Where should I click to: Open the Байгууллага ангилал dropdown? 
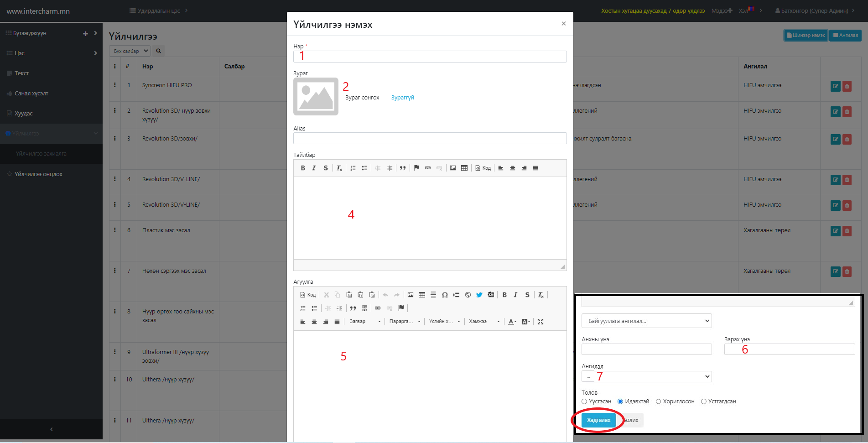point(646,321)
